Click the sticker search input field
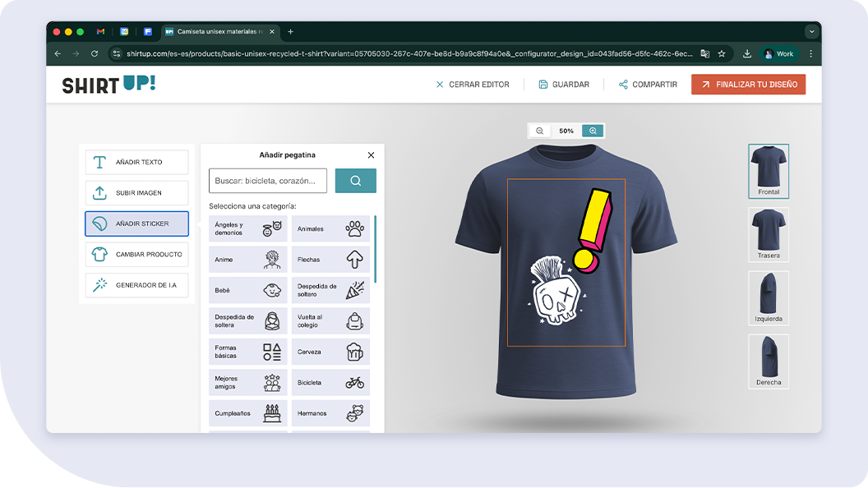 (268, 181)
